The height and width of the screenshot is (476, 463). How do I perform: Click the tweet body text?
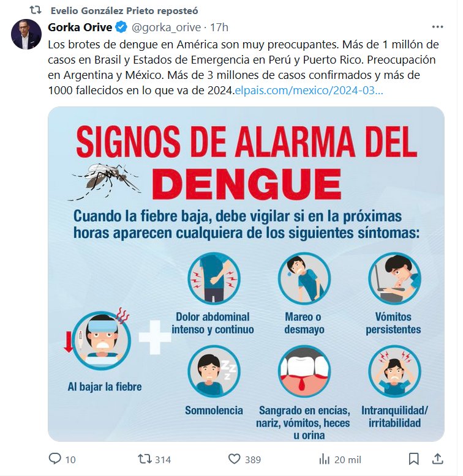243,67
